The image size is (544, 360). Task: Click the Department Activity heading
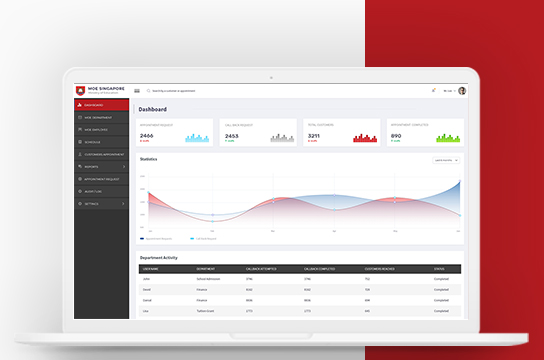coord(159,258)
